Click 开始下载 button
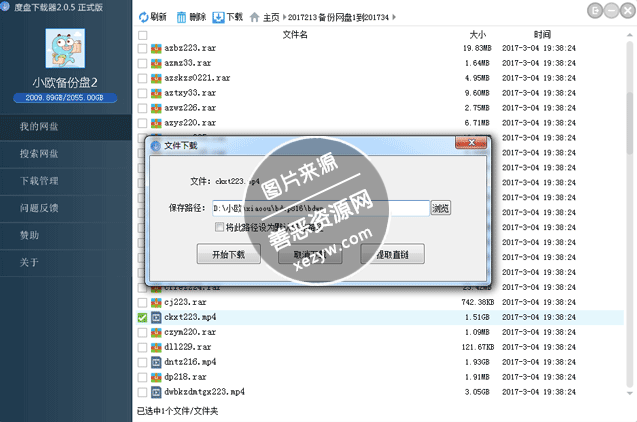 click(229, 254)
